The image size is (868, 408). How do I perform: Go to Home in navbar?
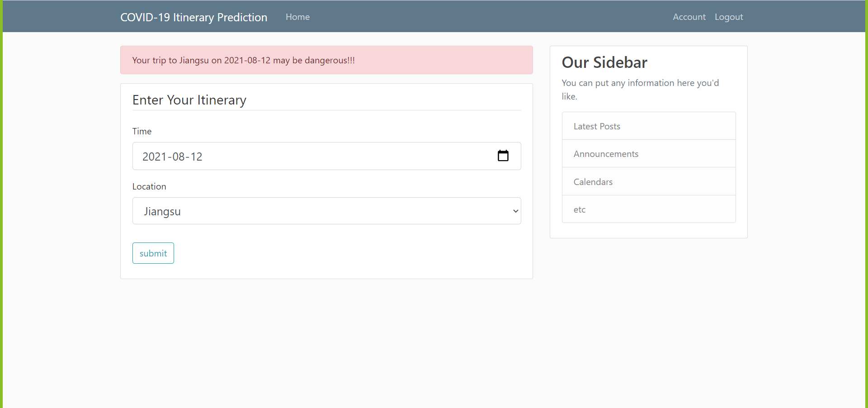(x=297, y=17)
